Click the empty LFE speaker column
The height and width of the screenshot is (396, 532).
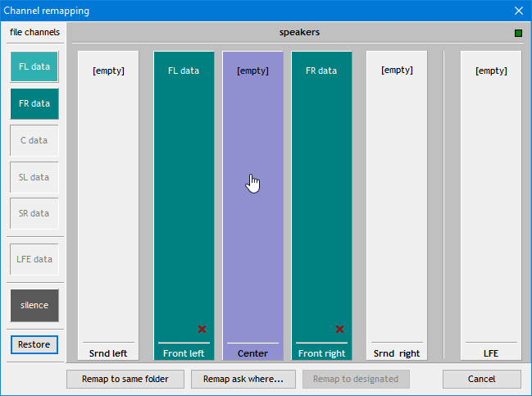click(x=491, y=205)
